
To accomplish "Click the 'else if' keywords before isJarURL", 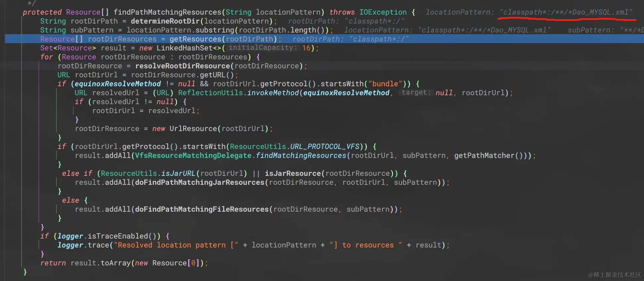I will 77,174.
